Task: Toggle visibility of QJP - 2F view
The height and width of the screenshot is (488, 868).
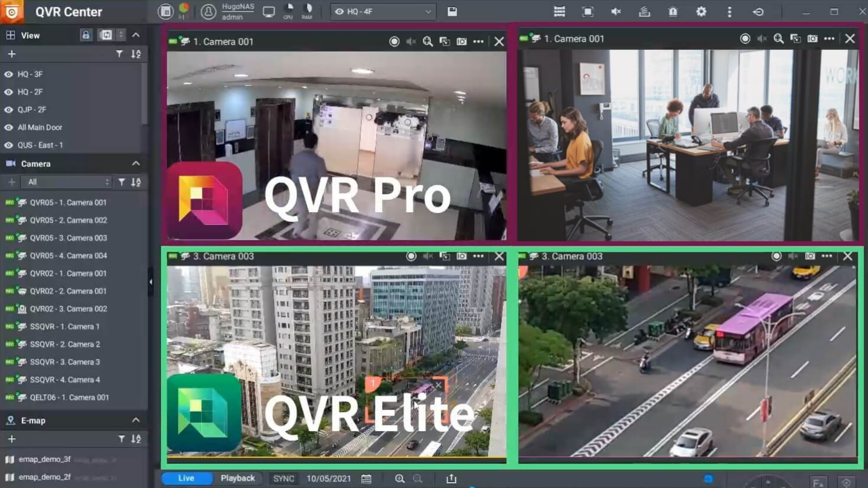Action: tap(9, 110)
